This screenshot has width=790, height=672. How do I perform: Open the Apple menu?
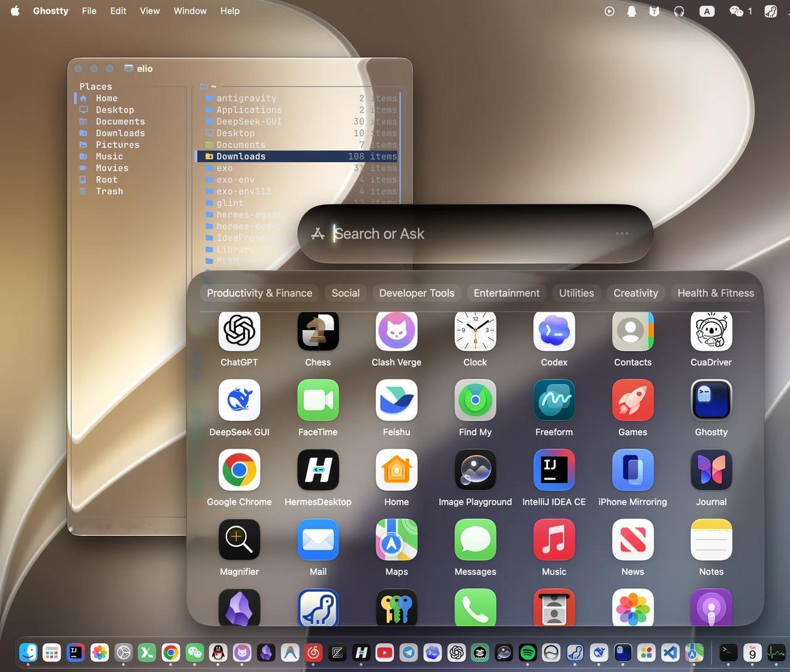tap(15, 11)
